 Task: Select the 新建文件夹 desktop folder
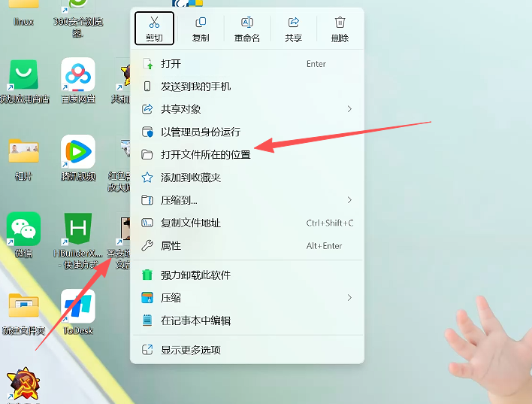pos(24,313)
